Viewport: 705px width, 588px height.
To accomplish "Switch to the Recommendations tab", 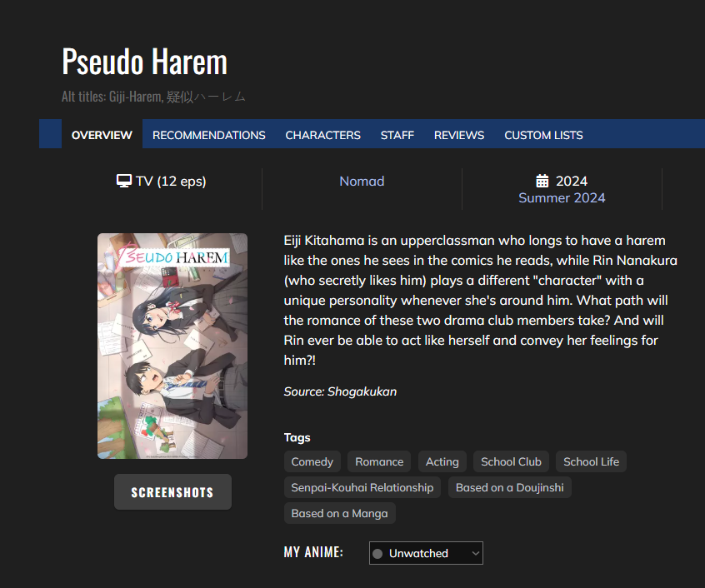I will pos(208,135).
